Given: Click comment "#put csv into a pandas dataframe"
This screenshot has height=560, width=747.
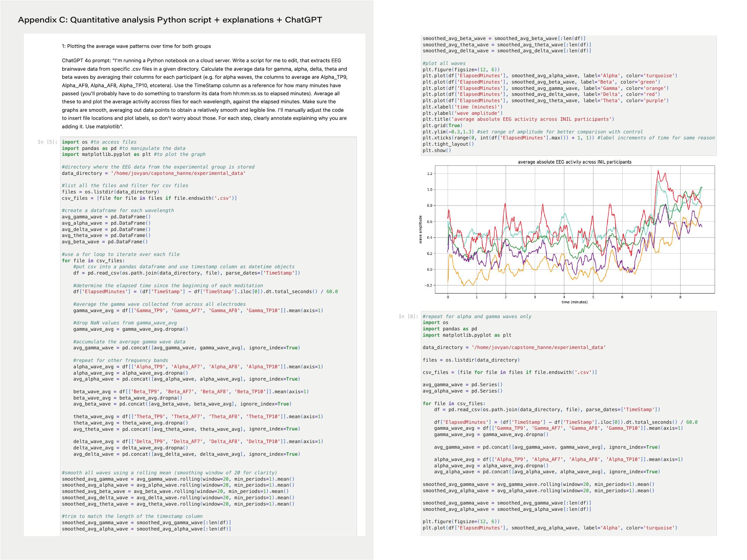Looking at the screenshot, I should (184, 266).
